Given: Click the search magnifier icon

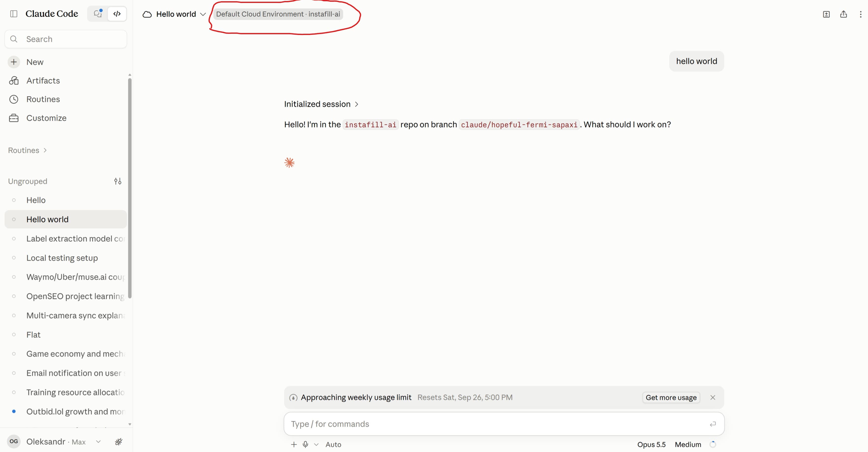Looking at the screenshot, I should click(14, 39).
